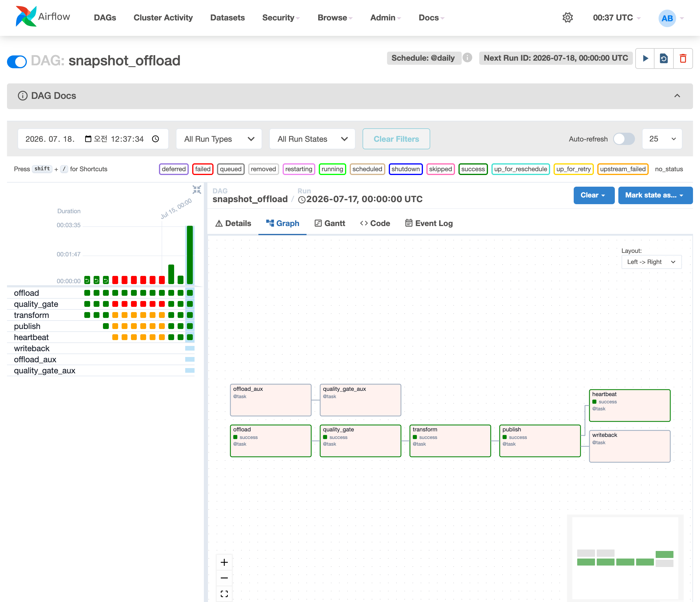
Task: Click the schedule info icon
Action: [x=467, y=58]
